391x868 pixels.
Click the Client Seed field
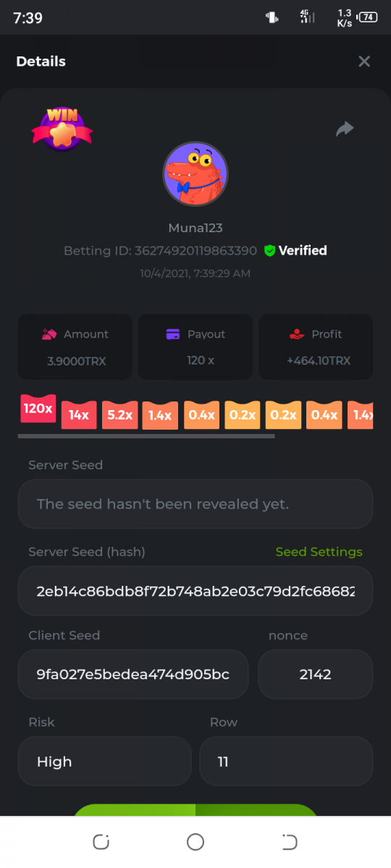tap(133, 674)
